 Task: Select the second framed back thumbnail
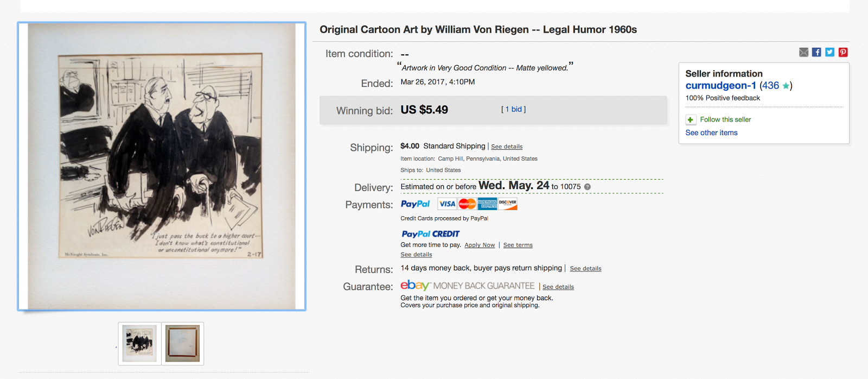tap(182, 343)
